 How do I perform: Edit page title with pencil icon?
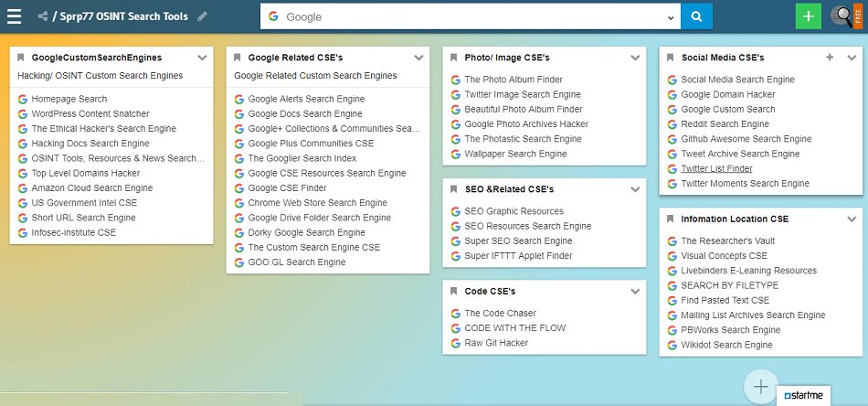click(203, 16)
